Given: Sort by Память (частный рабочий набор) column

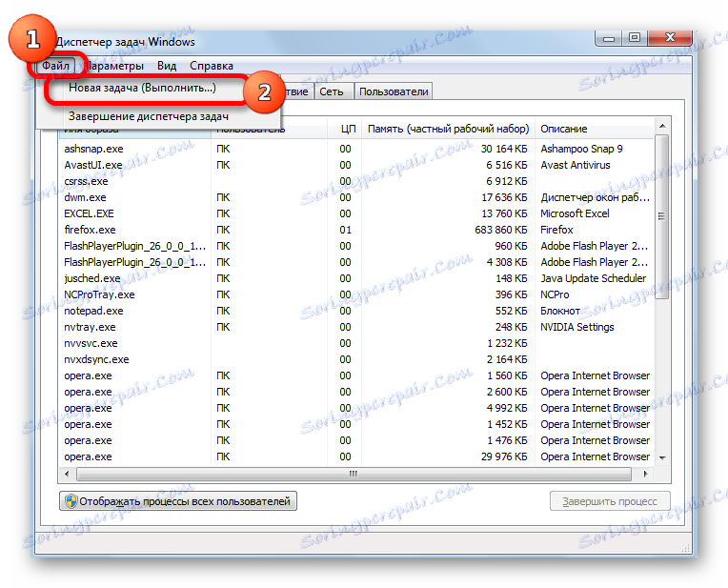Looking at the screenshot, I should tap(448, 129).
